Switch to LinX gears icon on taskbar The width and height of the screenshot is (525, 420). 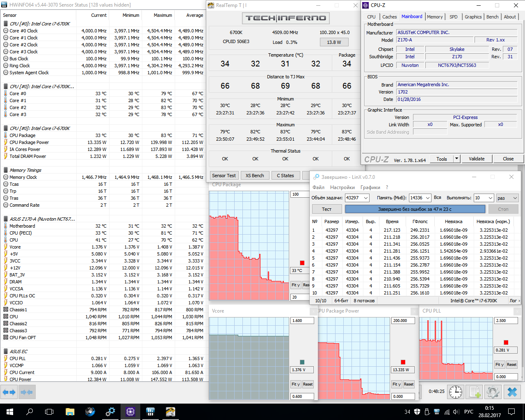coord(110,412)
